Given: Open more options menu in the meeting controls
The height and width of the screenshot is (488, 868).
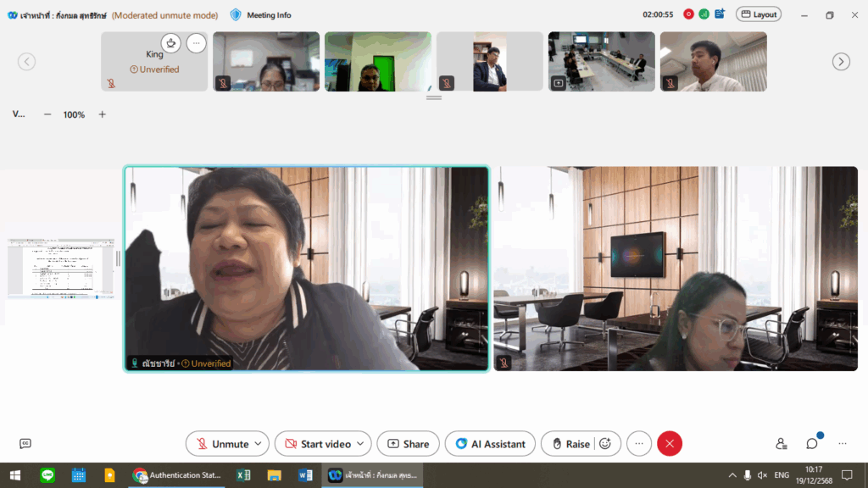Looking at the screenshot, I should coord(639,443).
